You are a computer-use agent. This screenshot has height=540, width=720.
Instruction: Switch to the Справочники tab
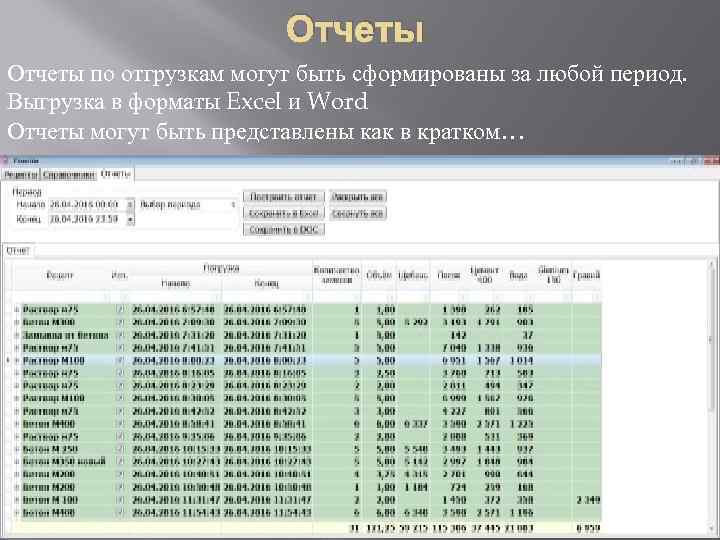click(x=69, y=175)
